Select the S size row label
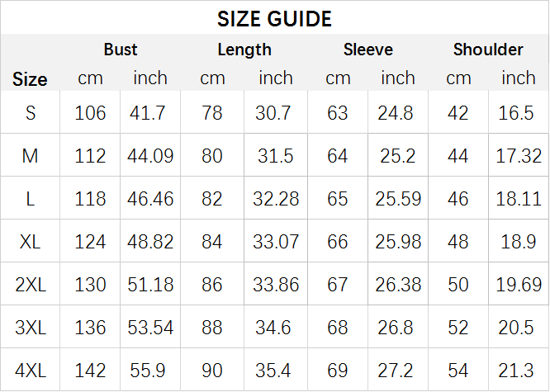550x392 pixels. click(x=31, y=113)
